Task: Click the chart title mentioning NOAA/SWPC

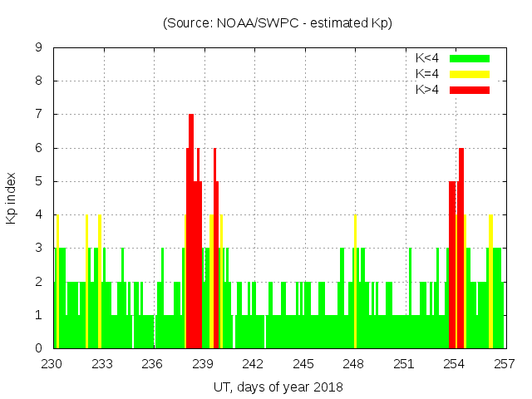Action: point(278,22)
